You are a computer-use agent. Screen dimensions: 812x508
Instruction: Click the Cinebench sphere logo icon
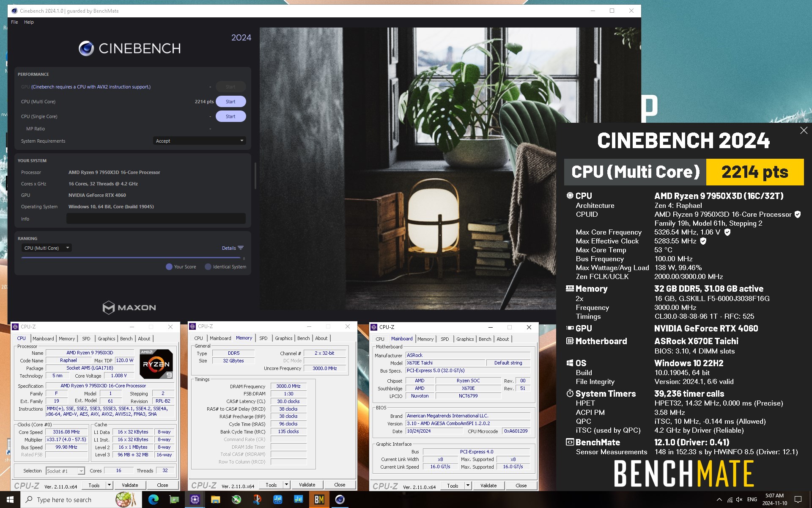pos(86,49)
